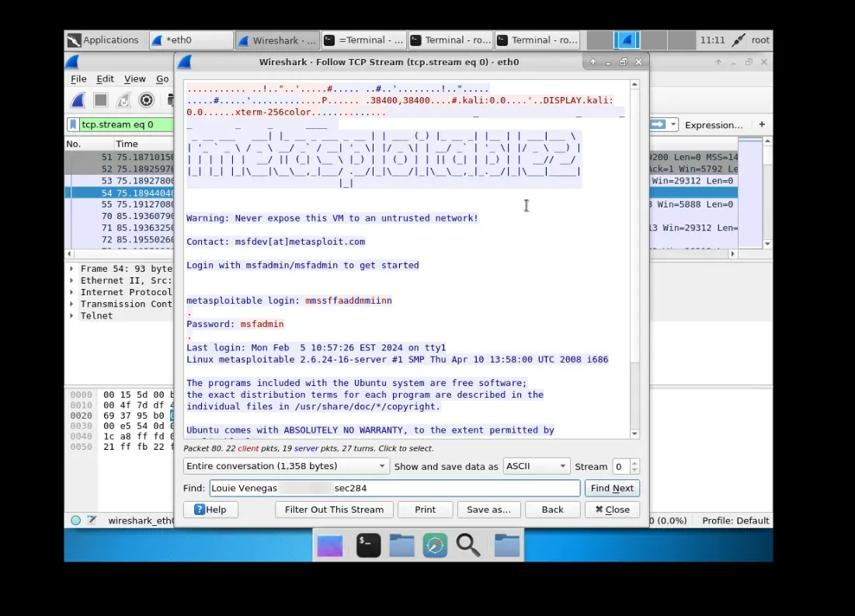
Task: Click the clock showing 11:11
Action: click(712, 40)
